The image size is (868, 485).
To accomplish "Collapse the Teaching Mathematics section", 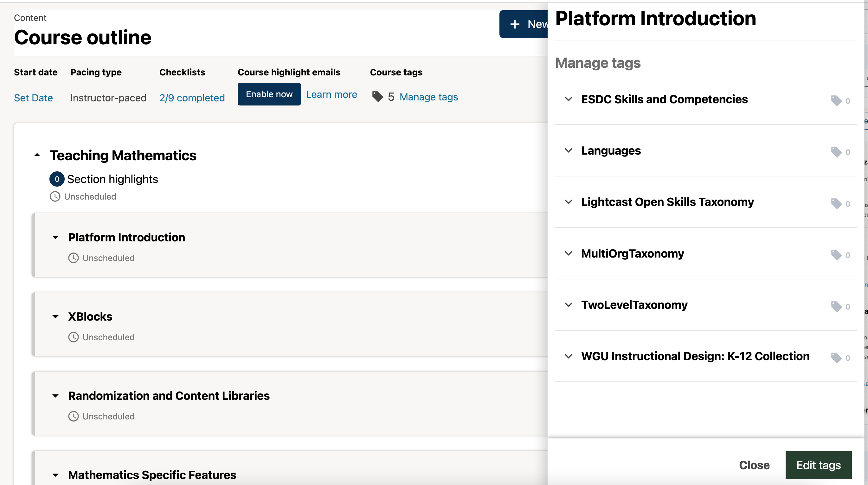I will (37, 155).
